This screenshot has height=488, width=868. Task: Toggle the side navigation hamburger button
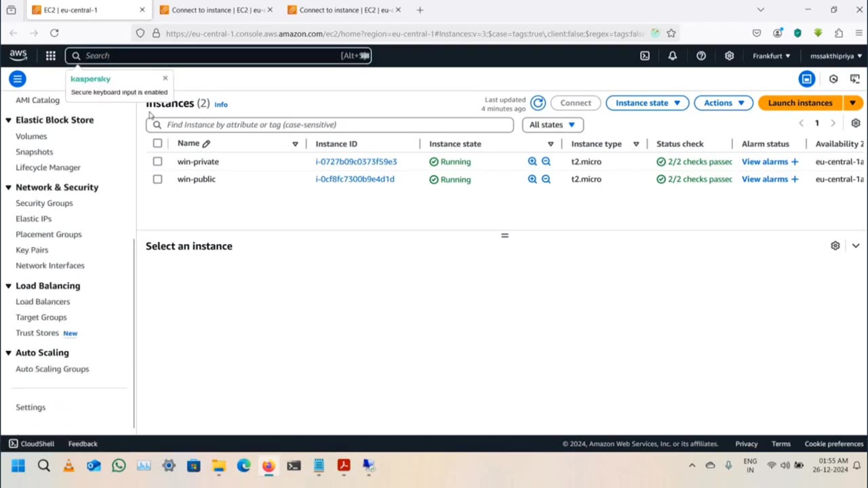pyautogui.click(x=18, y=79)
